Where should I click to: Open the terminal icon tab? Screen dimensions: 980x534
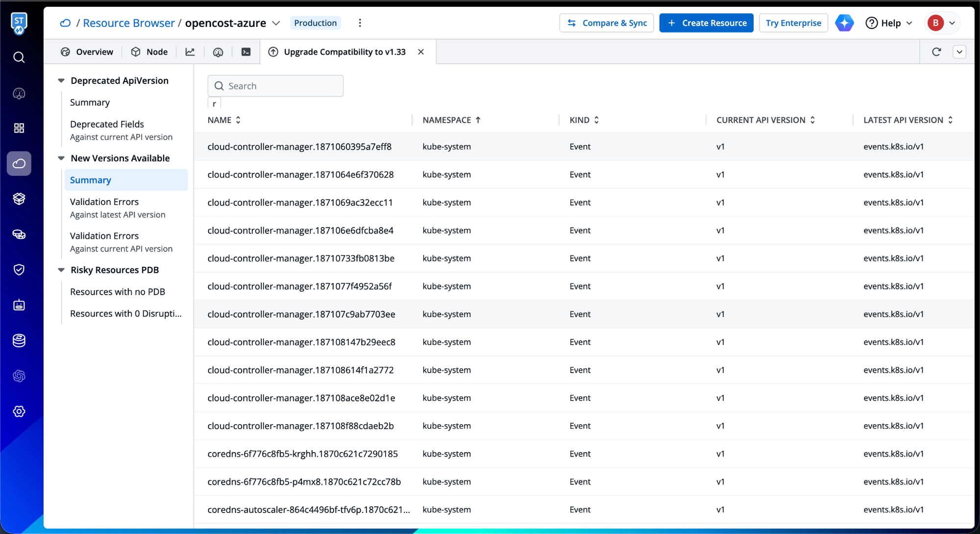pos(246,52)
